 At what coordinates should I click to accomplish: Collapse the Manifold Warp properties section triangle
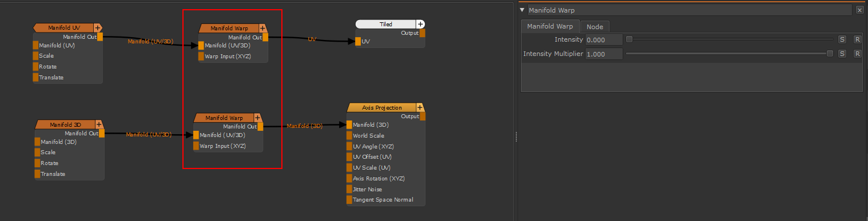coord(522,10)
